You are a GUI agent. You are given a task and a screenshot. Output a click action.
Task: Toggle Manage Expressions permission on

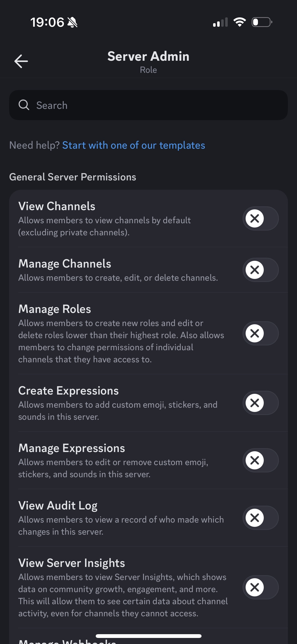260,460
